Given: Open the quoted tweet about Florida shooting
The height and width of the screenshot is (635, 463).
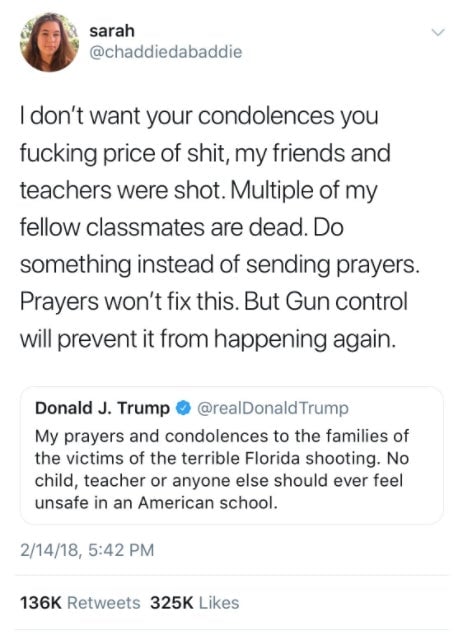Looking at the screenshot, I should tap(231, 456).
